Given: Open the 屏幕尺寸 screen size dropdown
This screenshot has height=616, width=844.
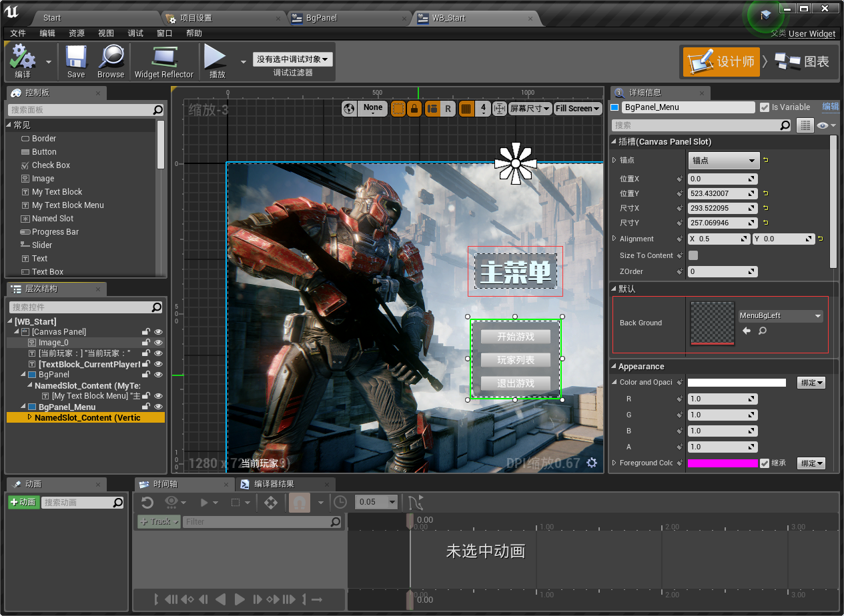Looking at the screenshot, I should [x=530, y=108].
